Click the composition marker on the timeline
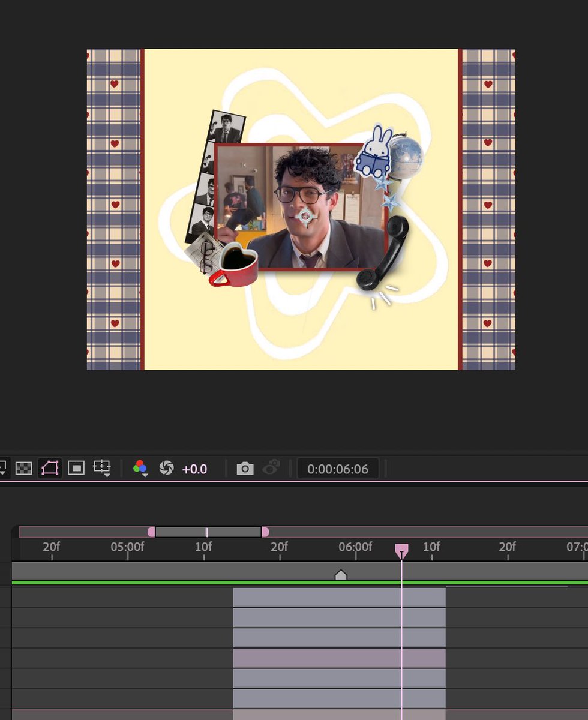Image resolution: width=588 pixels, height=720 pixels. (x=341, y=575)
